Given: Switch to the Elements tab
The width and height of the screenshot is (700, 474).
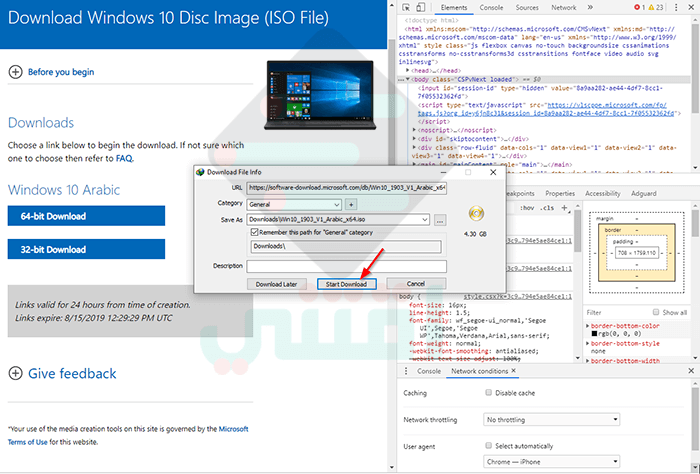Looking at the screenshot, I should [454, 8].
